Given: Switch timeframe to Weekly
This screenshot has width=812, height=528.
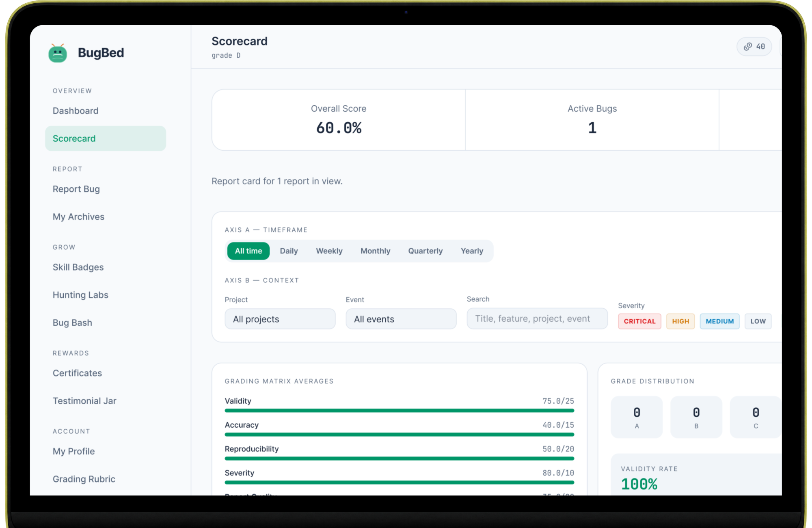Looking at the screenshot, I should pos(329,251).
